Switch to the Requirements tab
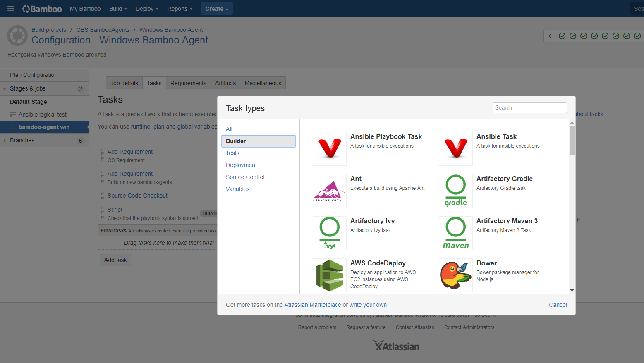Viewport: 644px width, 363px height. pyautogui.click(x=188, y=83)
